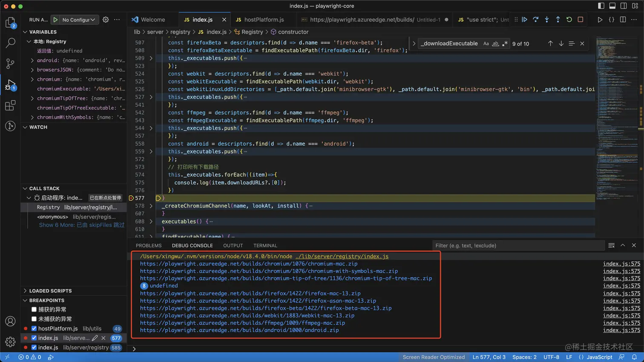Click Step Out in debug toolbar
644x362 pixels.
pos(558,20)
